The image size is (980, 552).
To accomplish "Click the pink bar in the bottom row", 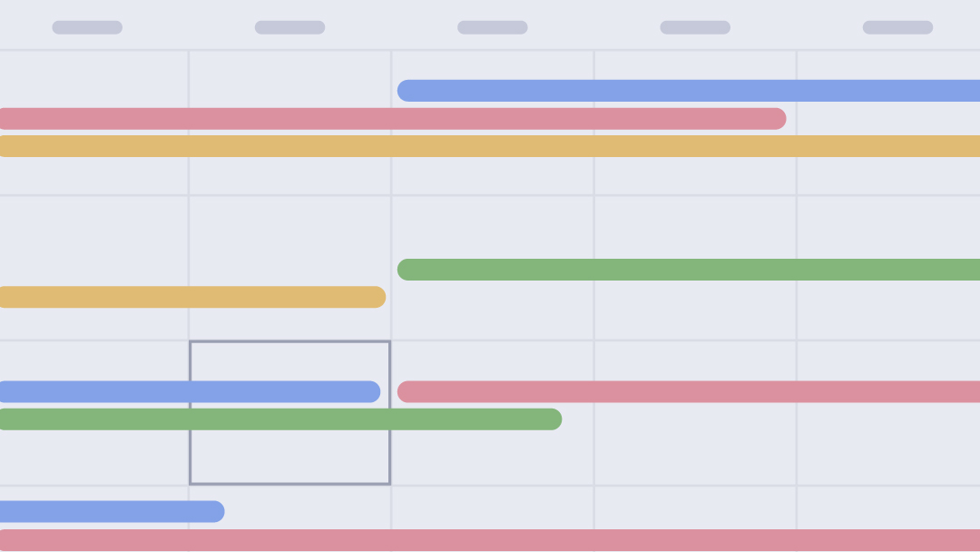I will pyautogui.click(x=490, y=540).
